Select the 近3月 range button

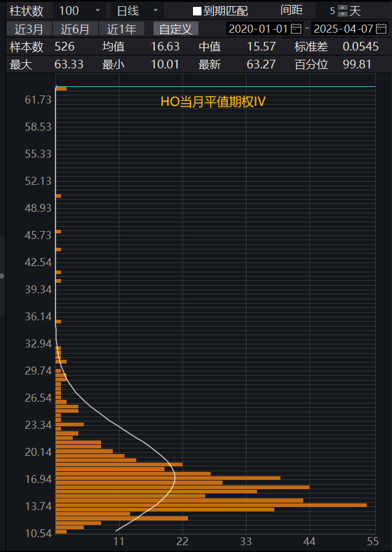(x=29, y=29)
